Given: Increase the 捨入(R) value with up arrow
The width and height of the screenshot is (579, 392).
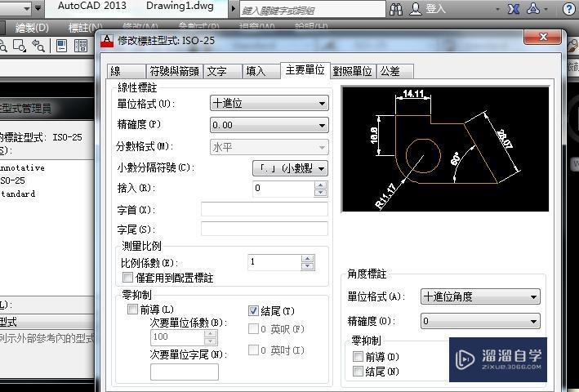Looking at the screenshot, I should [x=320, y=185].
